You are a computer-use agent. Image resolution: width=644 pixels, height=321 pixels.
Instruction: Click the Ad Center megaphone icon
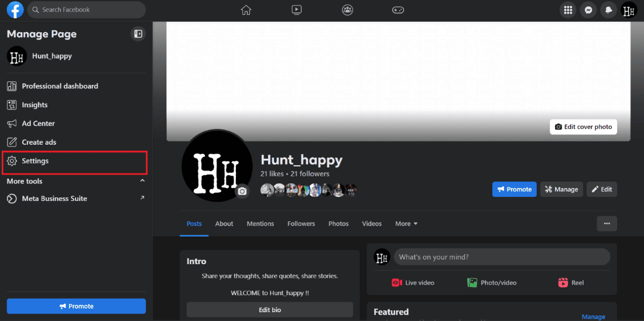[12, 123]
